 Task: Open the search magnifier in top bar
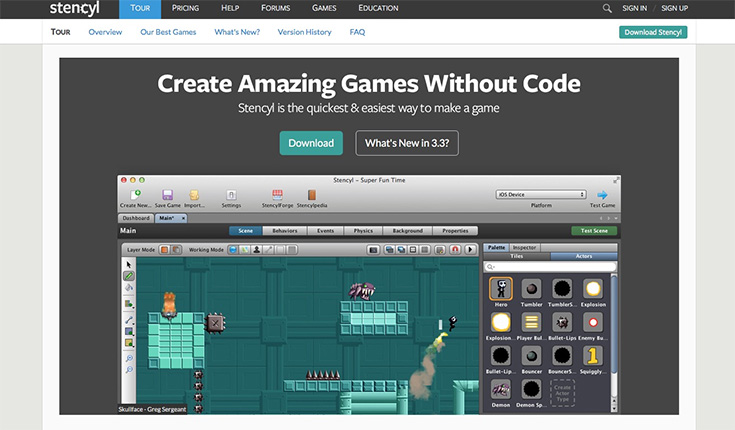(607, 8)
